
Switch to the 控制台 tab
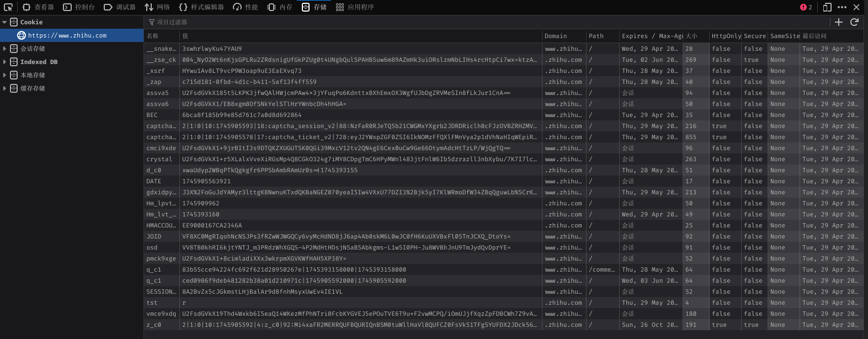coord(79,7)
